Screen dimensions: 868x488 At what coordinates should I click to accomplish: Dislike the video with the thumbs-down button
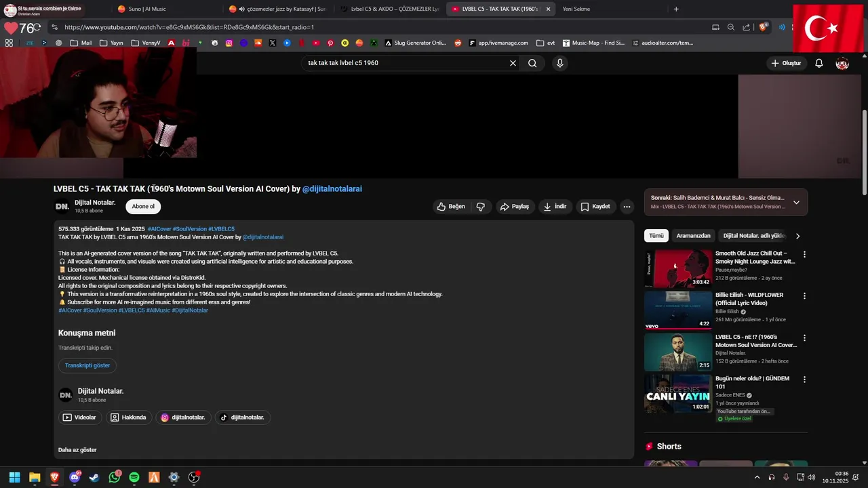[x=481, y=207]
